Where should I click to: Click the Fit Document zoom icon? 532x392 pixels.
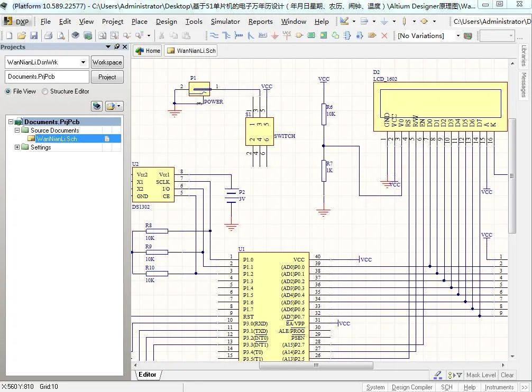(x=102, y=36)
